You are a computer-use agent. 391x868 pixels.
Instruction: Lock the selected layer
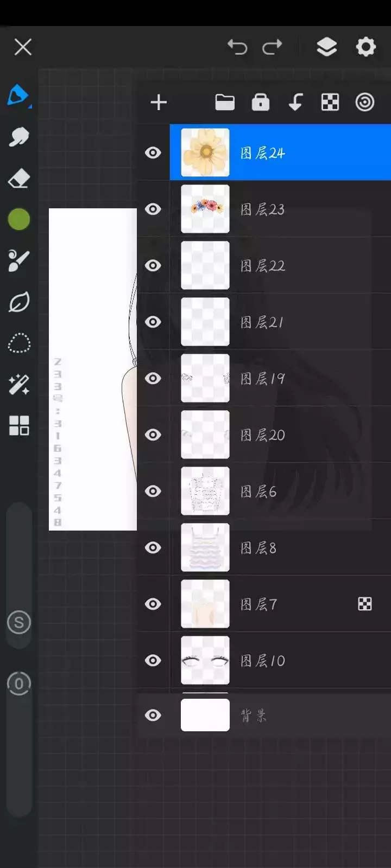261,102
